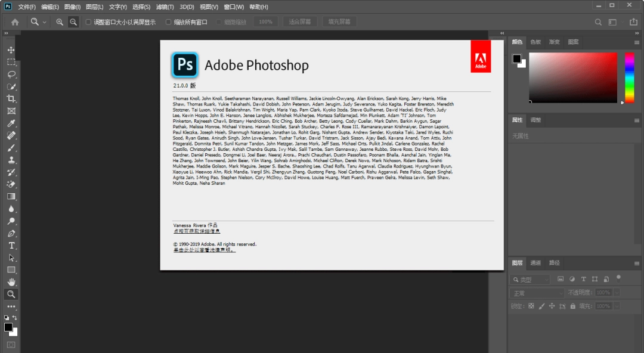Image resolution: width=644 pixels, height=353 pixels.
Task: Select the Horizontal Type tool
Action: (x=11, y=245)
